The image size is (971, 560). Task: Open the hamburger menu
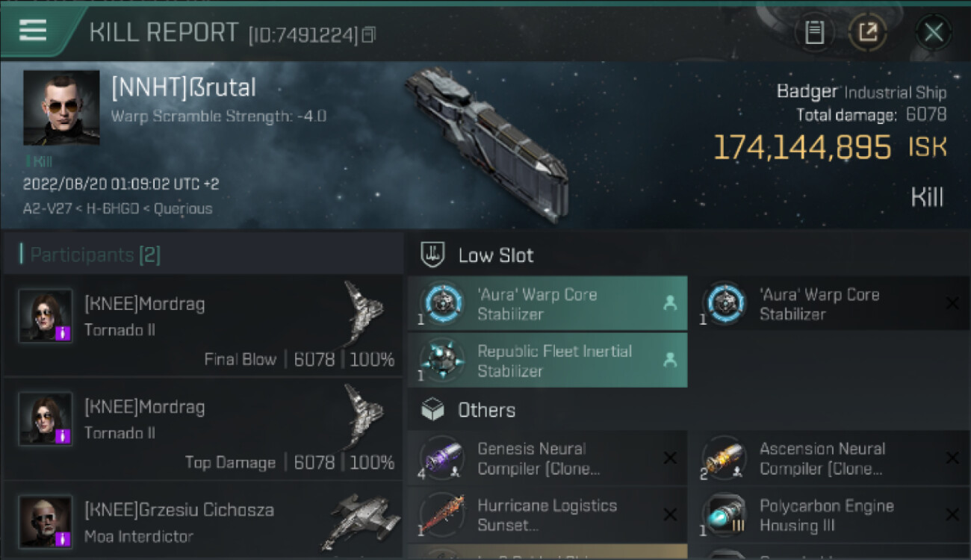click(x=33, y=31)
